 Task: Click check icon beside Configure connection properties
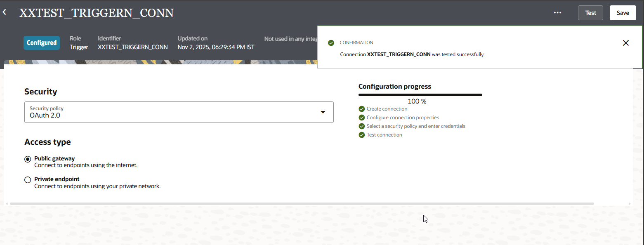362,118
